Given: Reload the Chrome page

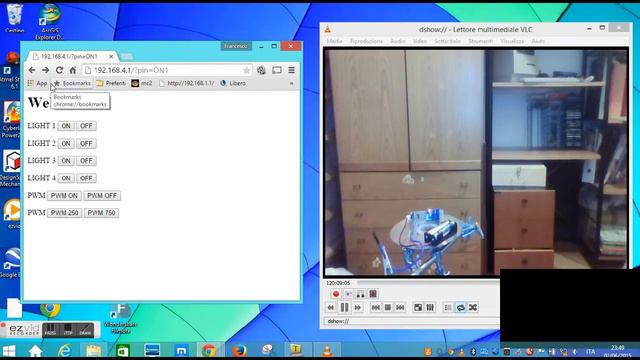Looking at the screenshot, I should [59, 70].
